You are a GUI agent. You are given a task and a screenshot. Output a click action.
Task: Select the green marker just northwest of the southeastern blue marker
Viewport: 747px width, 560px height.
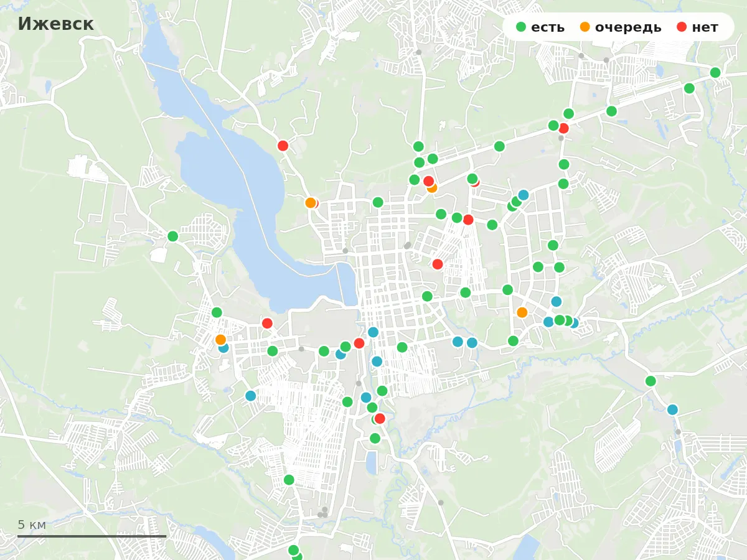pos(651,381)
